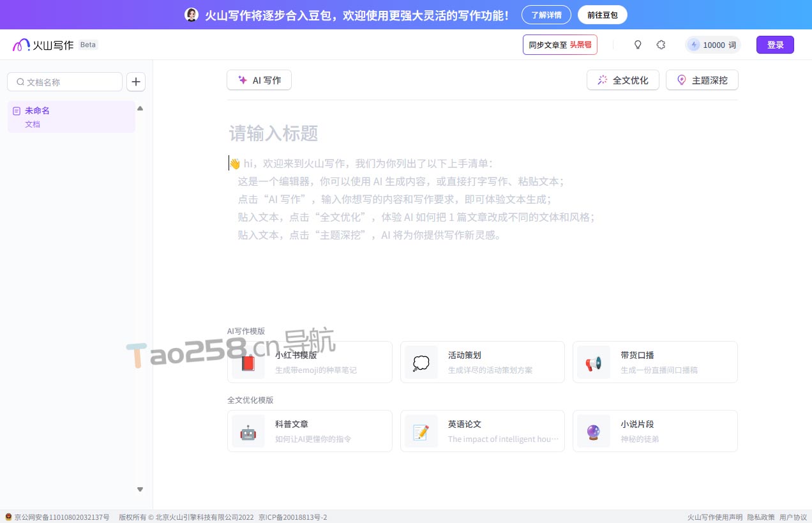Click 了解详情 in the banner
Image resolution: width=812 pixels, height=523 pixels.
click(546, 15)
